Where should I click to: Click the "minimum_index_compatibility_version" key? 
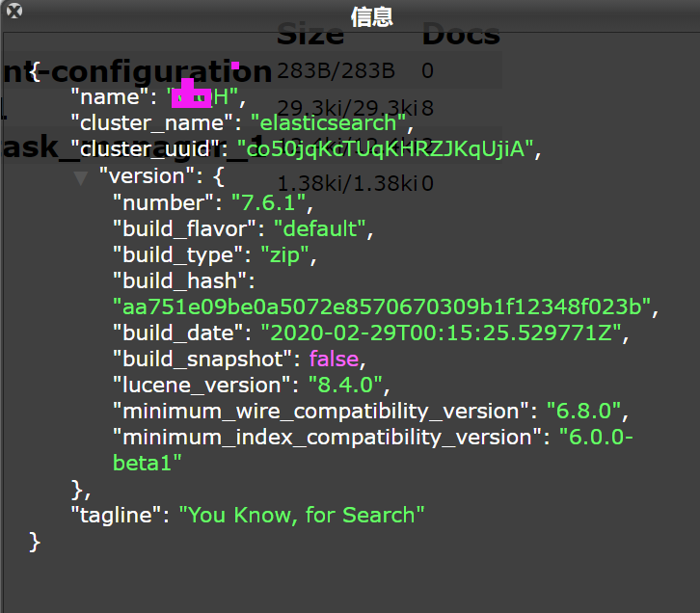pos(327,438)
